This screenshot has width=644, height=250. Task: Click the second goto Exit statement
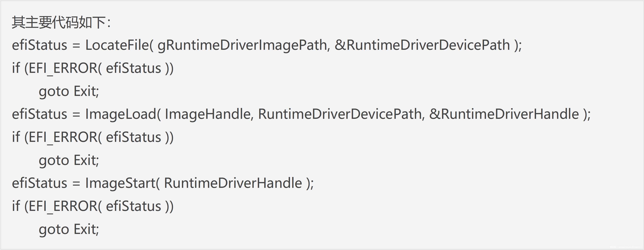click(69, 160)
